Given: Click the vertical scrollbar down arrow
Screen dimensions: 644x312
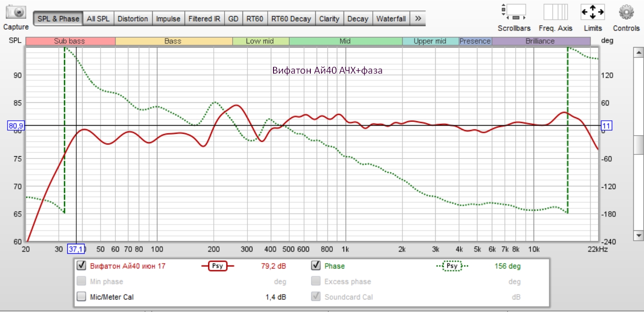Looking at the screenshot, I should coord(638,235).
